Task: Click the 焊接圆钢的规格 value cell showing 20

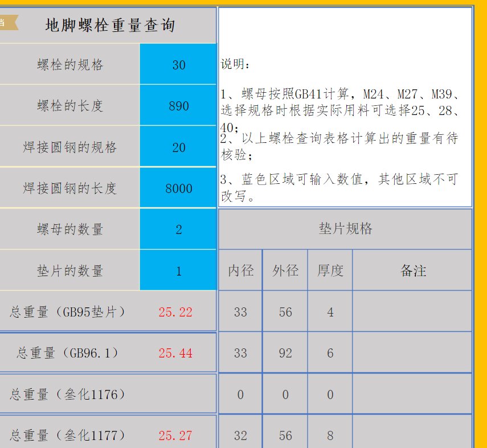Action: pos(178,147)
